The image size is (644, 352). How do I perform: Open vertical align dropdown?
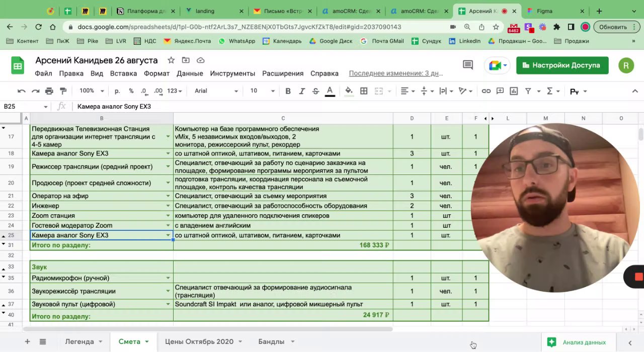pos(427,91)
